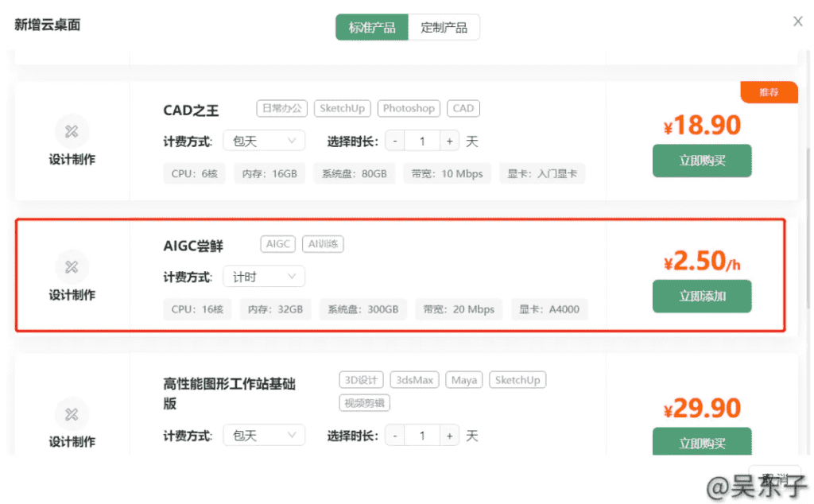The height and width of the screenshot is (504, 814).
Task: Close the 新增云桌面 dialog with X
Action: (797, 22)
